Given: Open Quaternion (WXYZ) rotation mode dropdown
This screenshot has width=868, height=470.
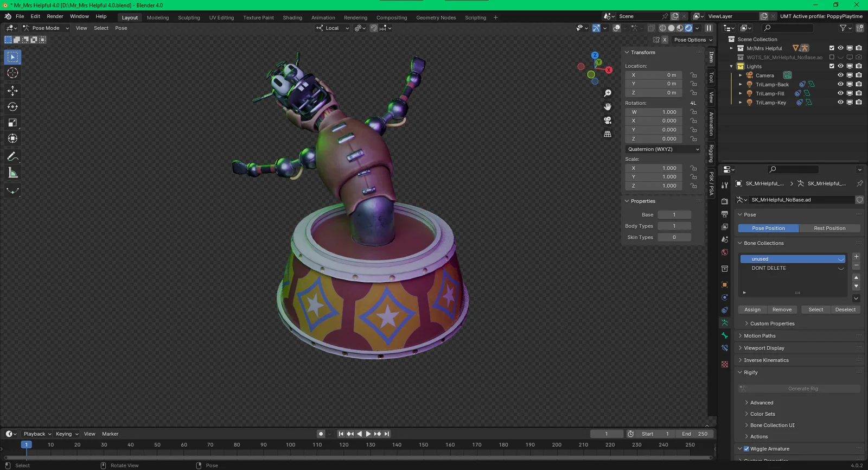Looking at the screenshot, I should [x=663, y=149].
